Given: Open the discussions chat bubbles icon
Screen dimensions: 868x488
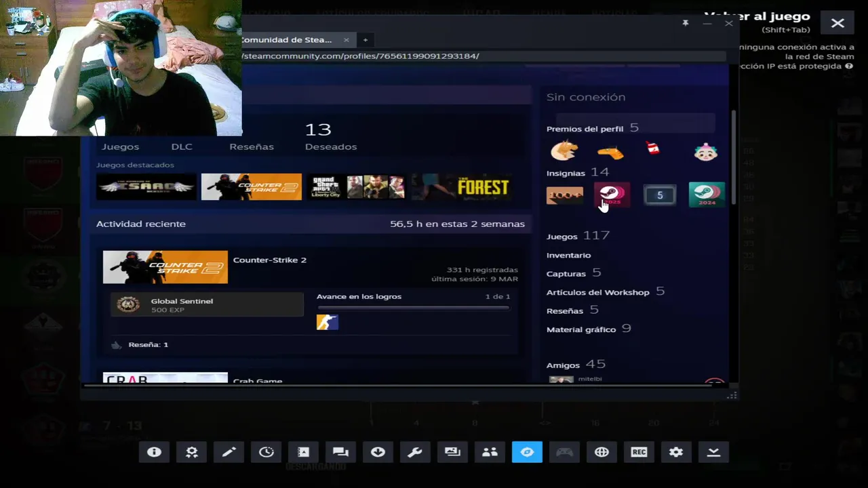Looking at the screenshot, I should (x=340, y=452).
